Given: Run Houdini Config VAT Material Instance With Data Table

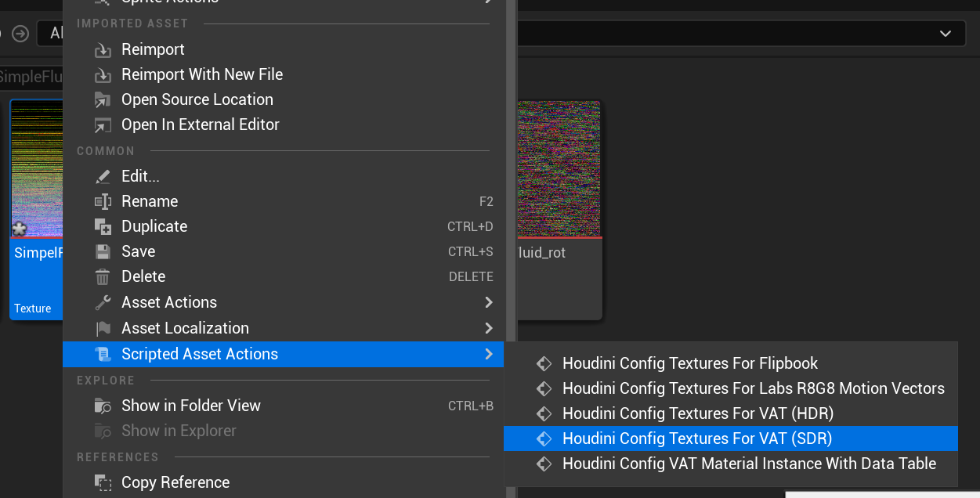Looking at the screenshot, I should pyautogui.click(x=731, y=464).
